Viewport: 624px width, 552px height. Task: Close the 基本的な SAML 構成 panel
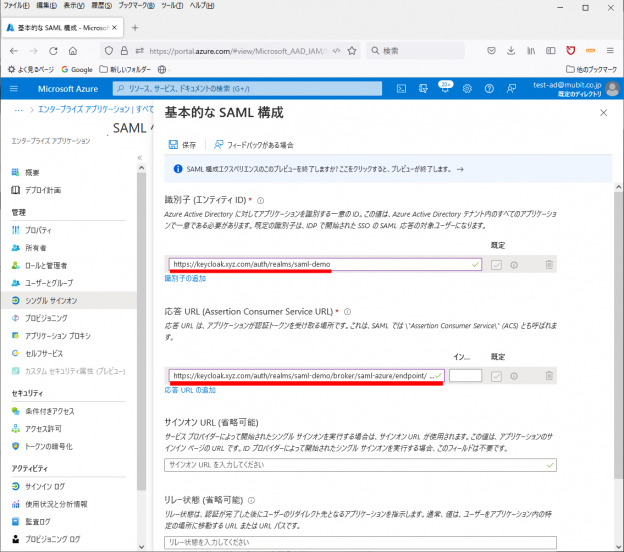point(603,113)
